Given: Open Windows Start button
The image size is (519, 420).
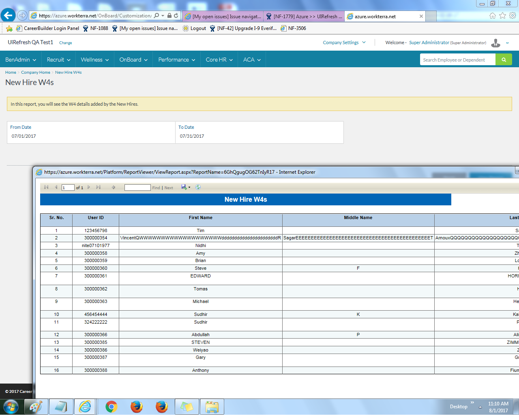Looking at the screenshot, I should click(x=11, y=407).
